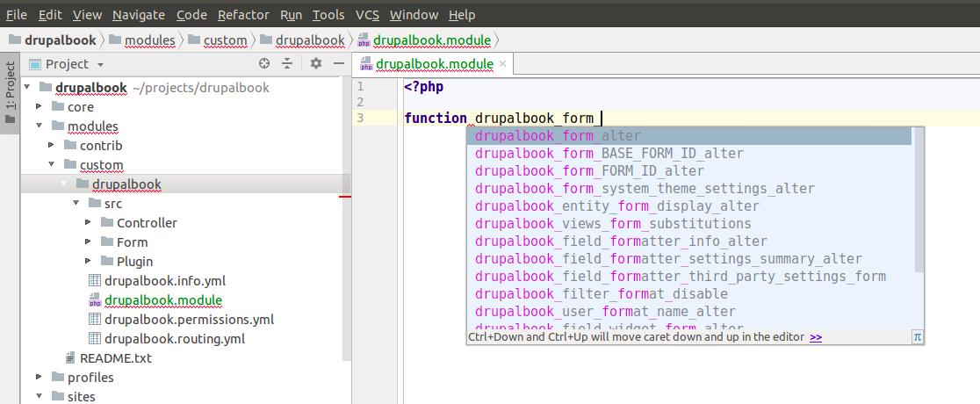Image resolution: width=980 pixels, height=404 pixels.
Task: Expand the profiles folder arrow
Action: pyautogui.click(x=40, y=377)
